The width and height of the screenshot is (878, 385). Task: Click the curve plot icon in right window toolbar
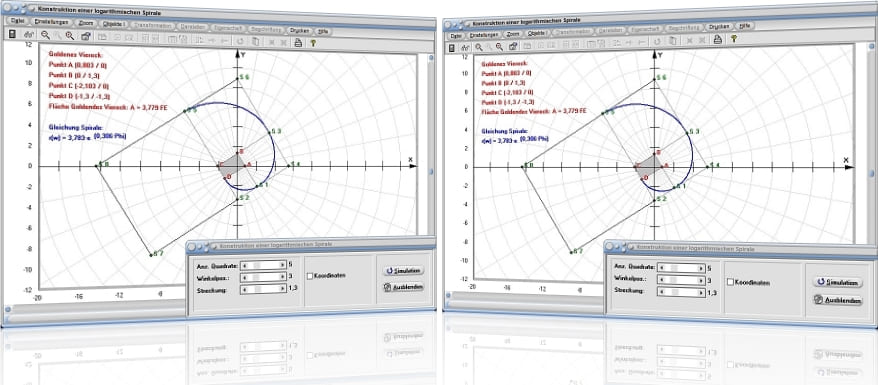[x=466, y=48]
